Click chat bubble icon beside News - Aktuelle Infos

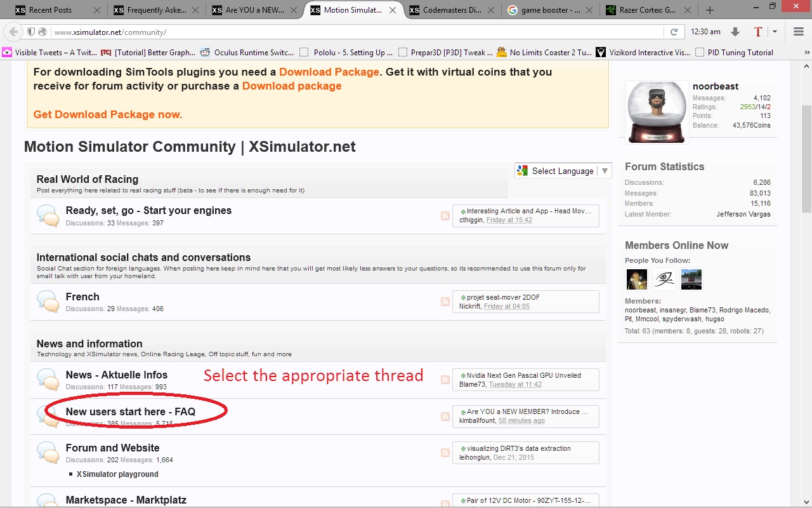(x=48, y=380)
